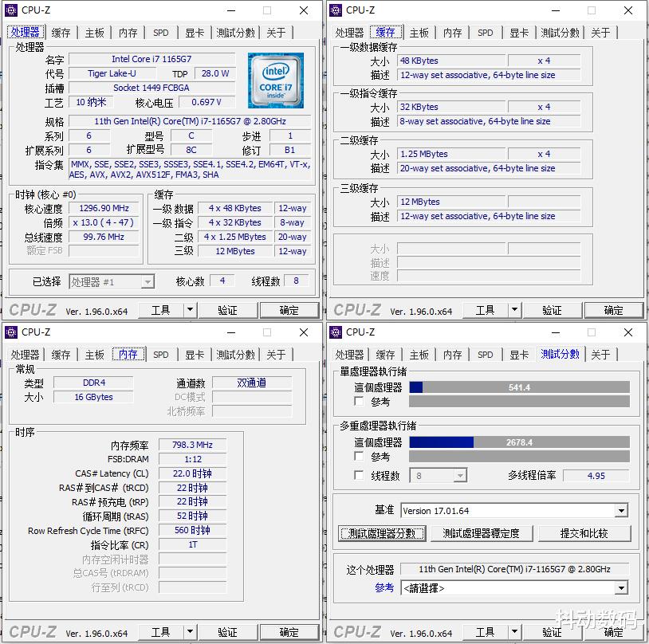Screen dimensions: 649x644
Task: Click the CPU-Z logo in the status bar
Action: (x=32, y=309)
